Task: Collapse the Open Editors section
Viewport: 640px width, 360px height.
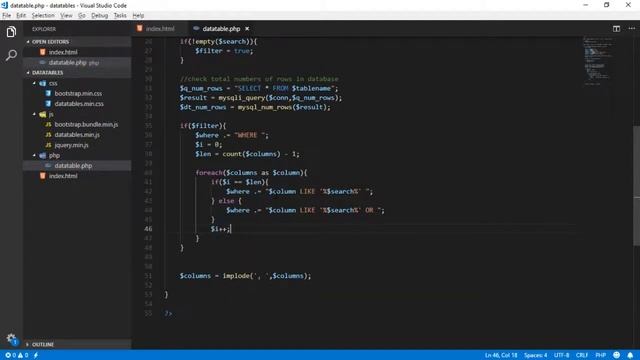Action: [x=78, y=42]
